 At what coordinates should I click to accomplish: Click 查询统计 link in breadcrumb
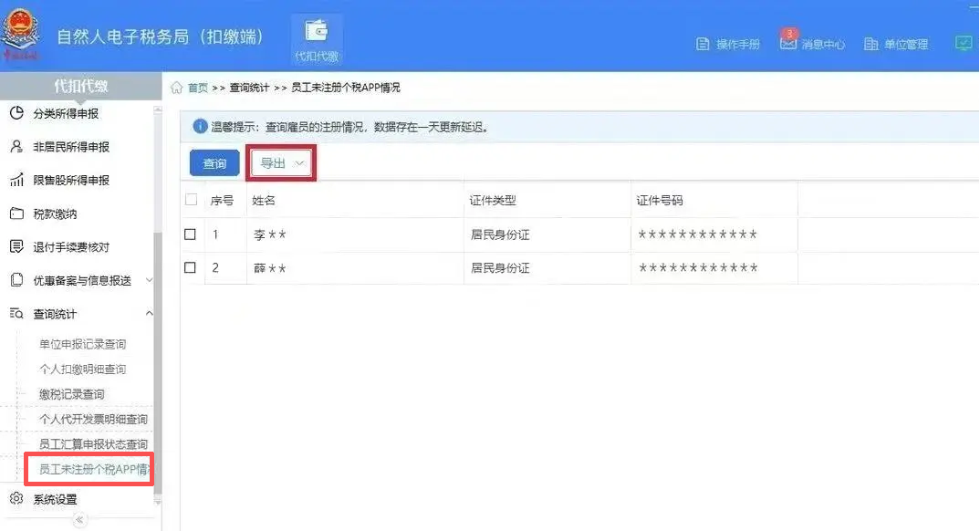(x=249, y=88)
